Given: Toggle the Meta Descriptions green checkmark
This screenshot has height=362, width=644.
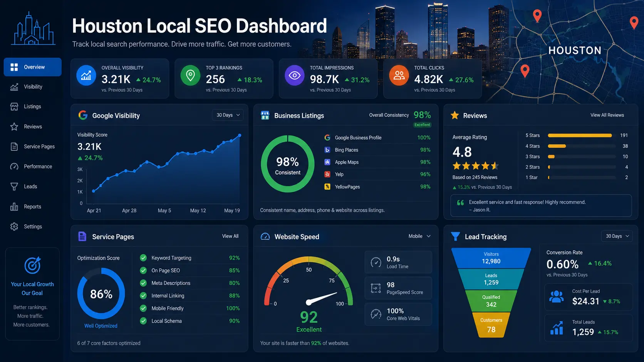Looking at the screenshot, I should pos(143,283).
